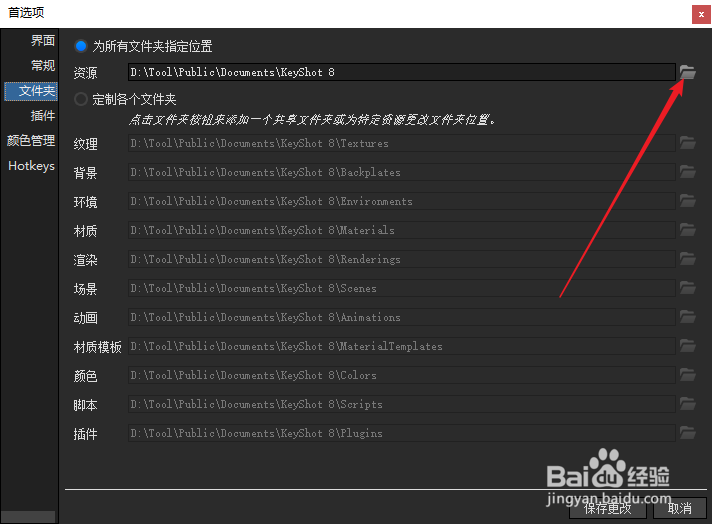
Task: Click the 材质模板 MaterialTemplates path field
Action: (x=402, y=346)
